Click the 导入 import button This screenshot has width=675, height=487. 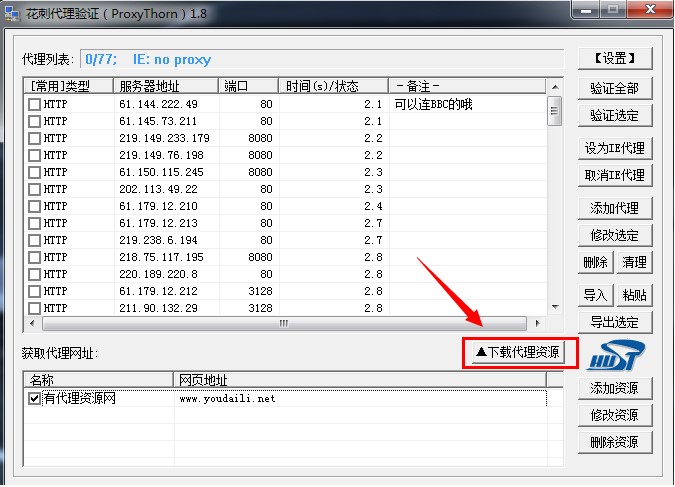595,295
